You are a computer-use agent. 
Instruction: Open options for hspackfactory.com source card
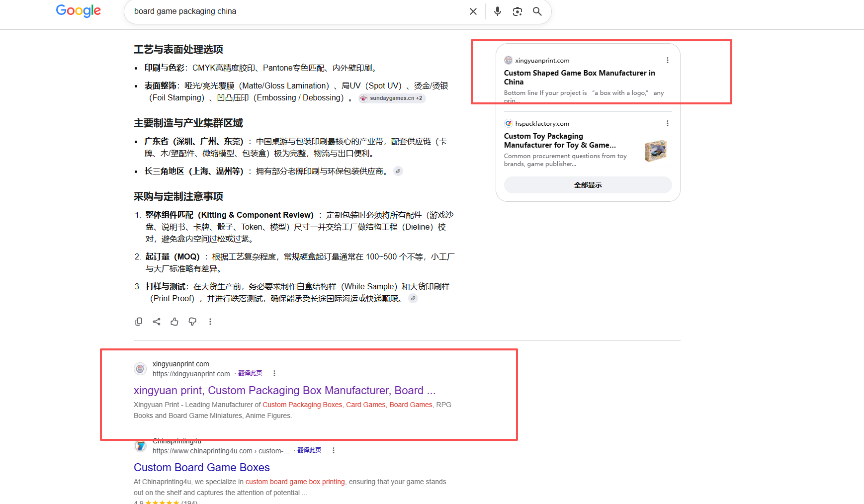[x=668, y=123]
